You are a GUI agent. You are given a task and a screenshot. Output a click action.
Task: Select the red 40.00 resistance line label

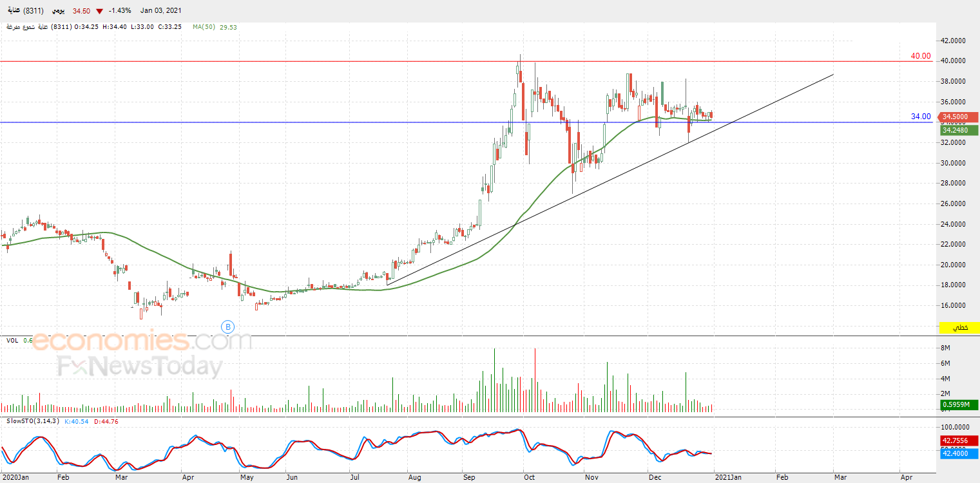920,56
